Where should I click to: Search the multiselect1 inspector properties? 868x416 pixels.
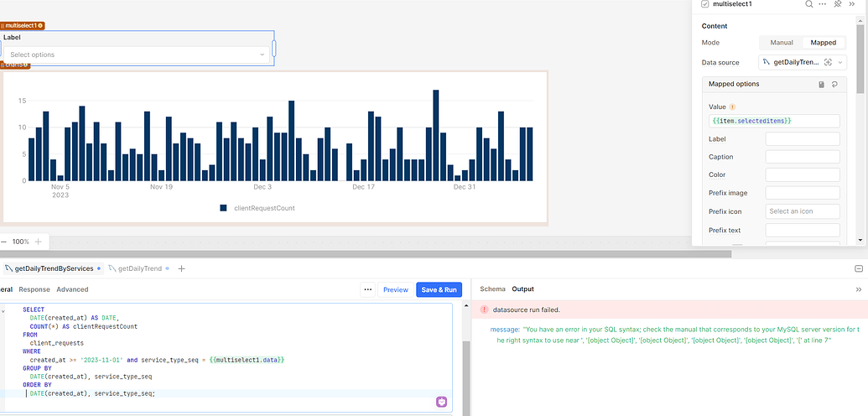point(808,4)
